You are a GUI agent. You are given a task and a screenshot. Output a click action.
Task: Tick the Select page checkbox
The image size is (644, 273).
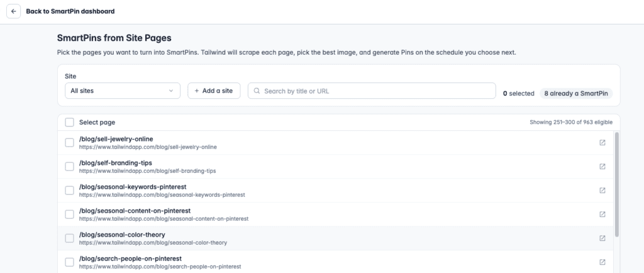69,122
